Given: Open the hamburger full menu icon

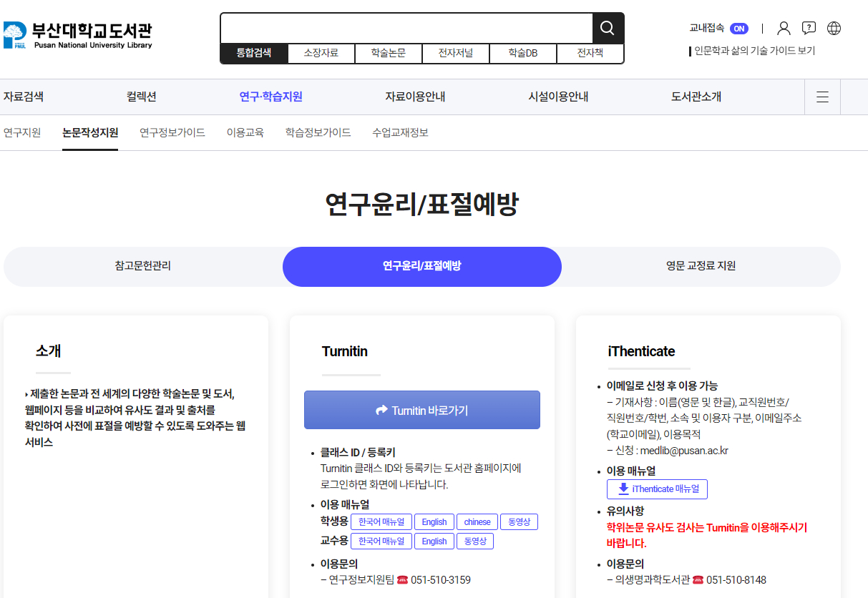Looking at the screenshot, I should [x=822, y=97].
